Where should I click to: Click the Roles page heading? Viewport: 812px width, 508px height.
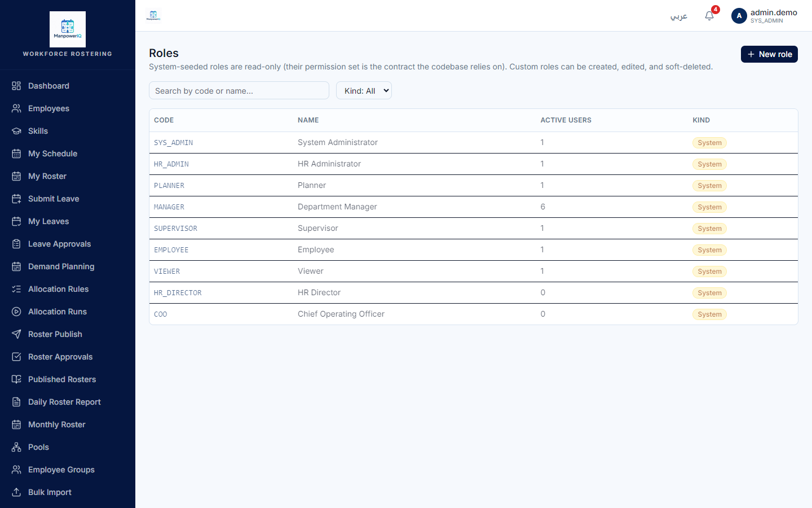coord(164,53)
